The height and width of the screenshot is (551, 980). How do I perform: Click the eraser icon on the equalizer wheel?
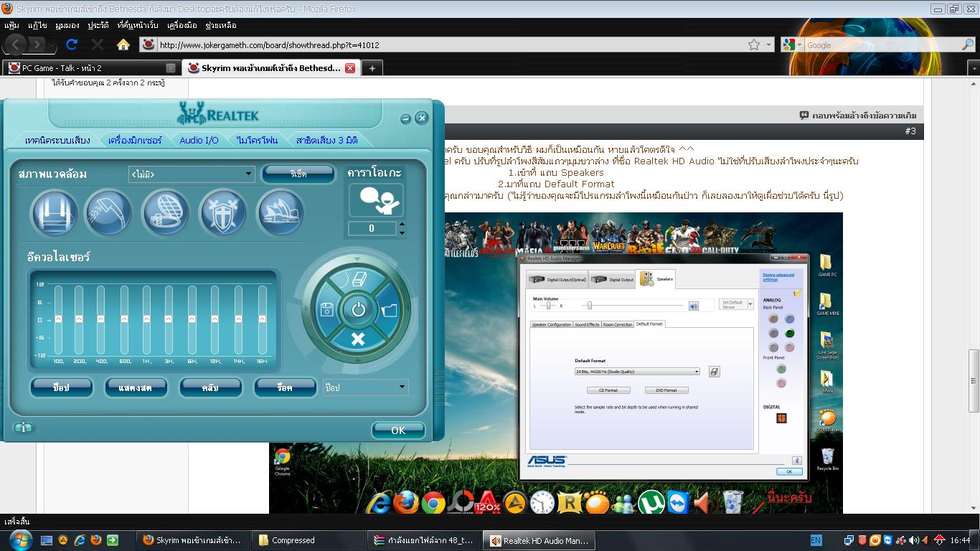(x=359, y=279)
